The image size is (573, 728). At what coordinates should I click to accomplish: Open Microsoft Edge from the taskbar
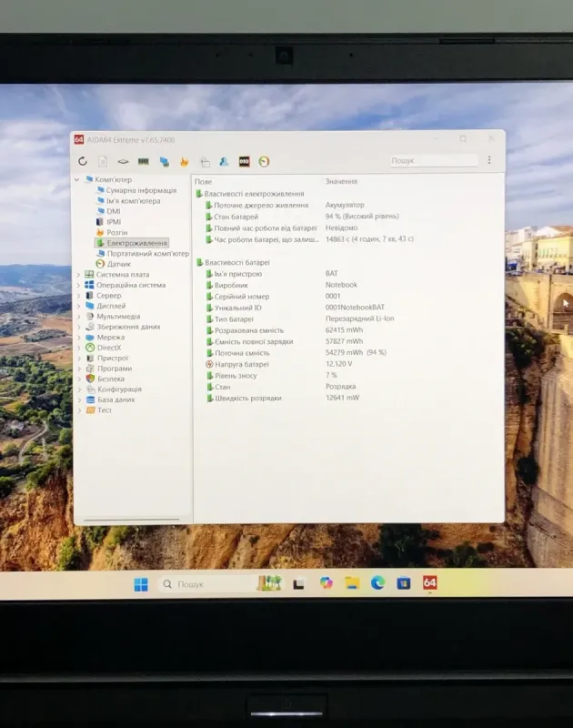coord(377,583)
